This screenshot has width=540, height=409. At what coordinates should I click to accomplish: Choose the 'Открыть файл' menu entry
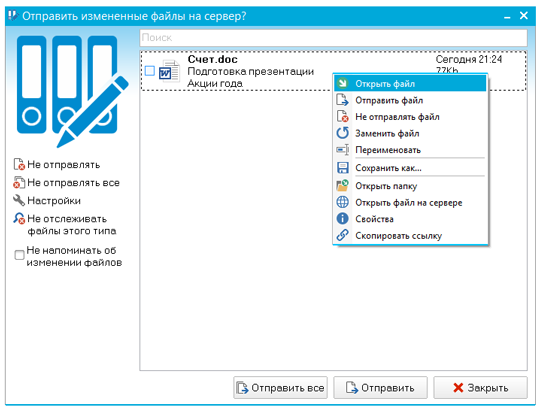(x=410, y=83)
